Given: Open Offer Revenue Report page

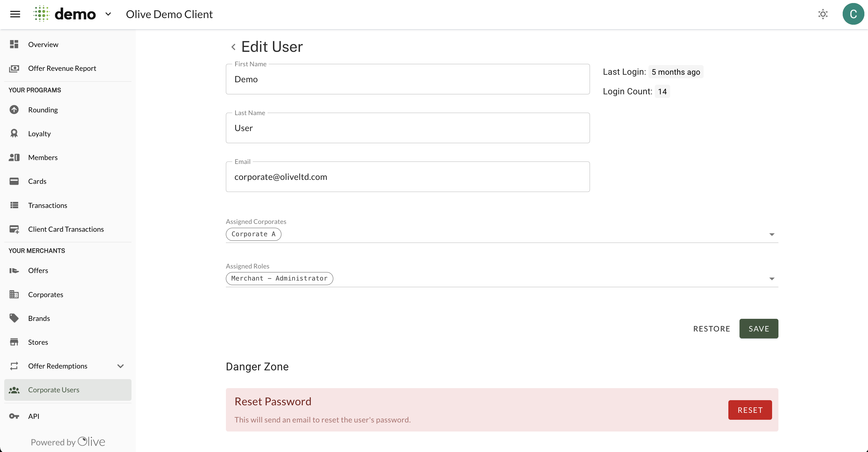Looking at the screenshot, I should click(68, 68).
